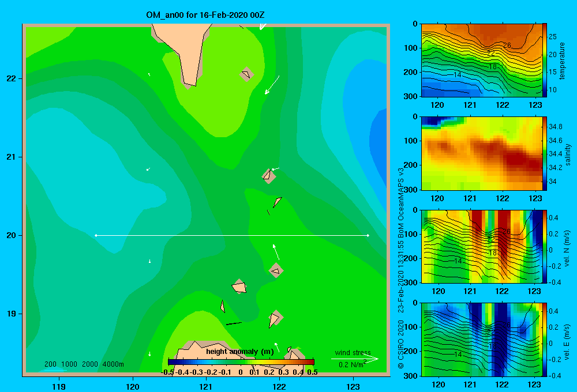Screen dimensions: 577x392
Task: Click the vertical 'temperature' axis label
Action: coord(562,61)
